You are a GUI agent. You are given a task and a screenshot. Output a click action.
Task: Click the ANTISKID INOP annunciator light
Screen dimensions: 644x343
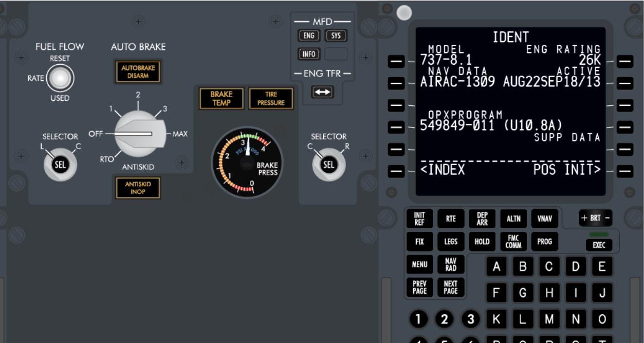(138, 188)
